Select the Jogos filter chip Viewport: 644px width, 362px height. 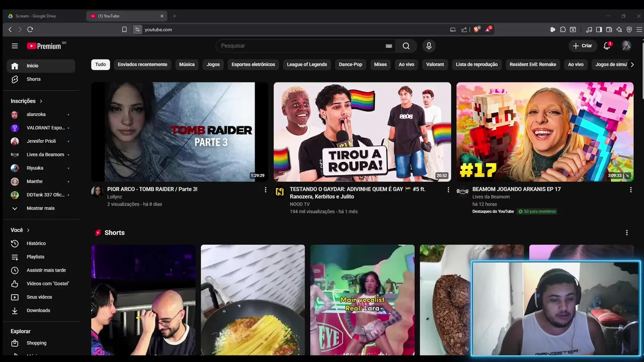[213, 64]
